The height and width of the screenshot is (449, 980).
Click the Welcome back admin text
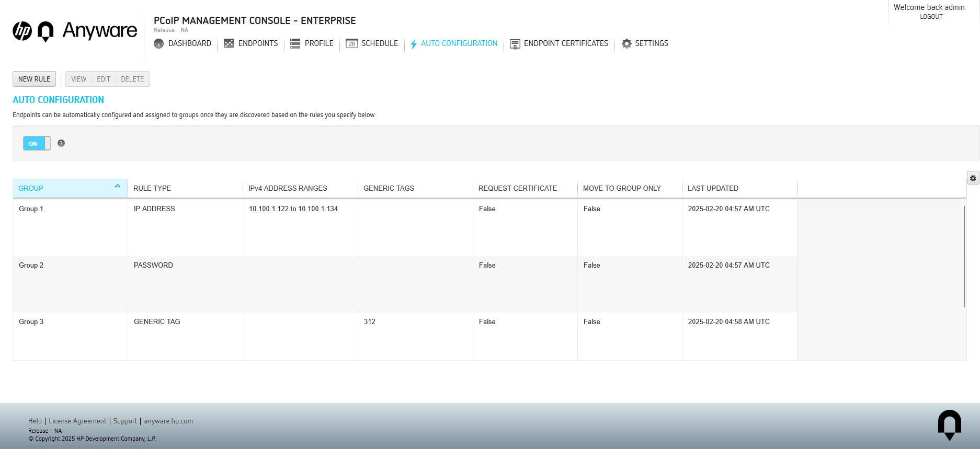tap(929, 7)
